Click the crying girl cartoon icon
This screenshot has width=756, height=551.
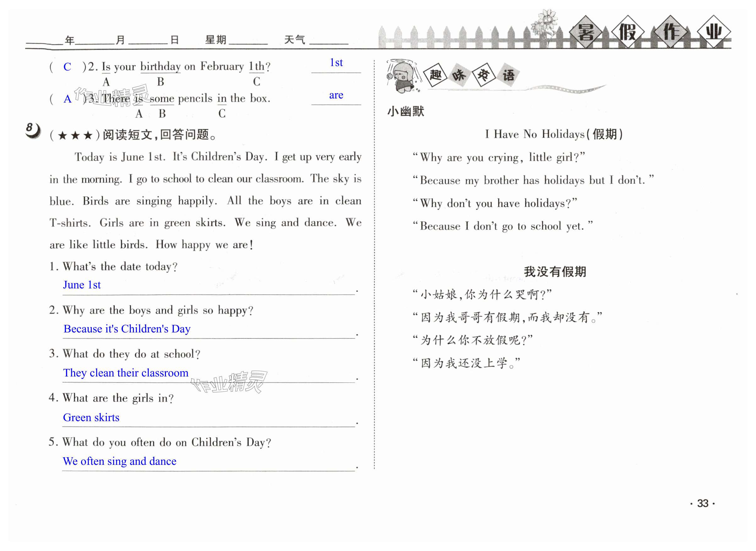(x=403, y=77)
